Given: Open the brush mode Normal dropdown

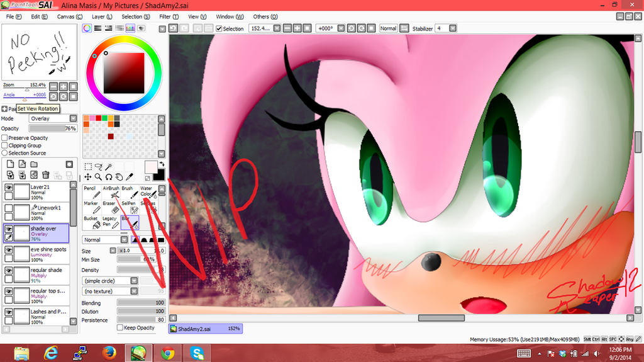Looking at the screenshot, I should pyautogui.click(x=105, y=239).
